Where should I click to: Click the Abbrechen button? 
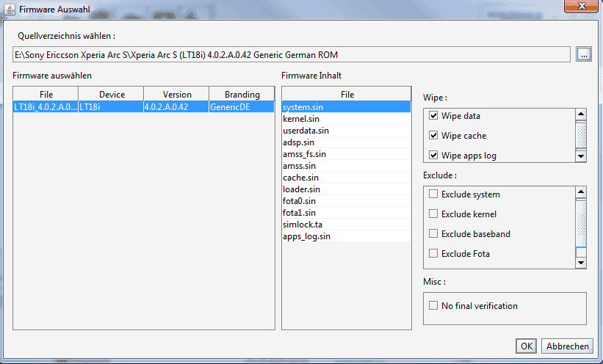(x=567, y=346)
